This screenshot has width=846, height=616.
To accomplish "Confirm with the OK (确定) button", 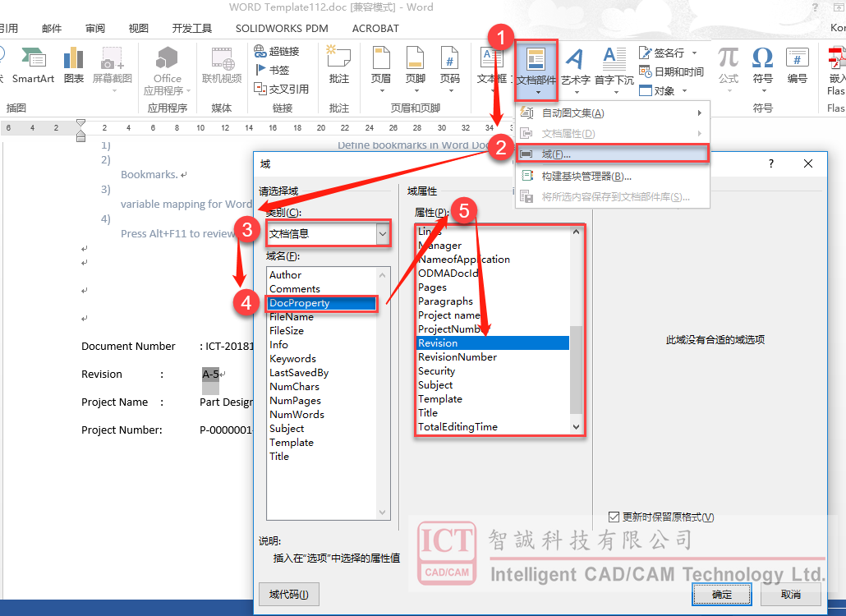I will tap(722, 595).
